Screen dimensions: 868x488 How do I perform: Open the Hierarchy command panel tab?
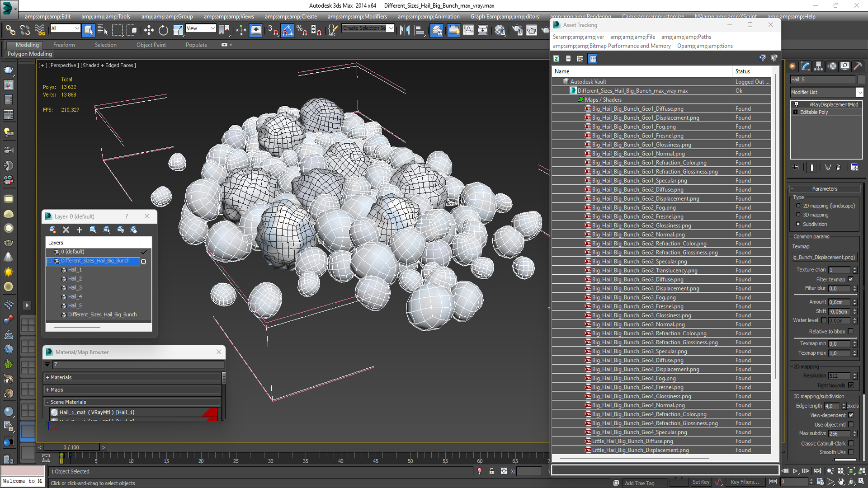[818, 66]
